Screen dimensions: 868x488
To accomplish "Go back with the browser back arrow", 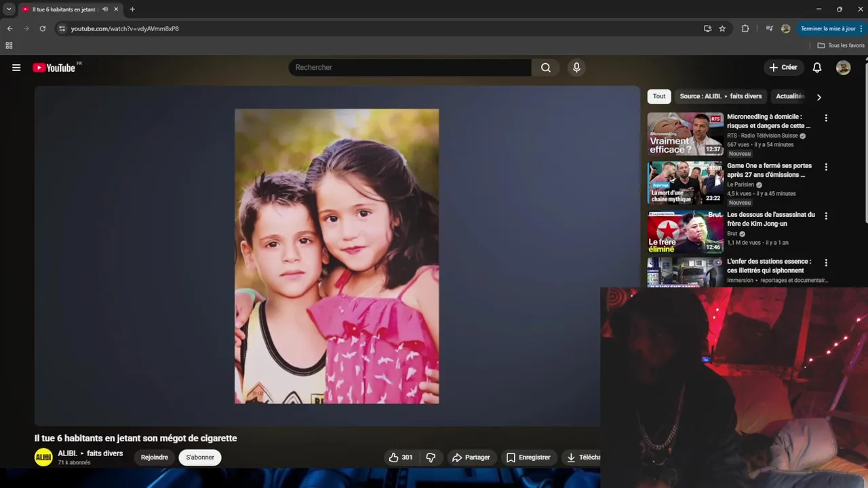I will [9, 28].
